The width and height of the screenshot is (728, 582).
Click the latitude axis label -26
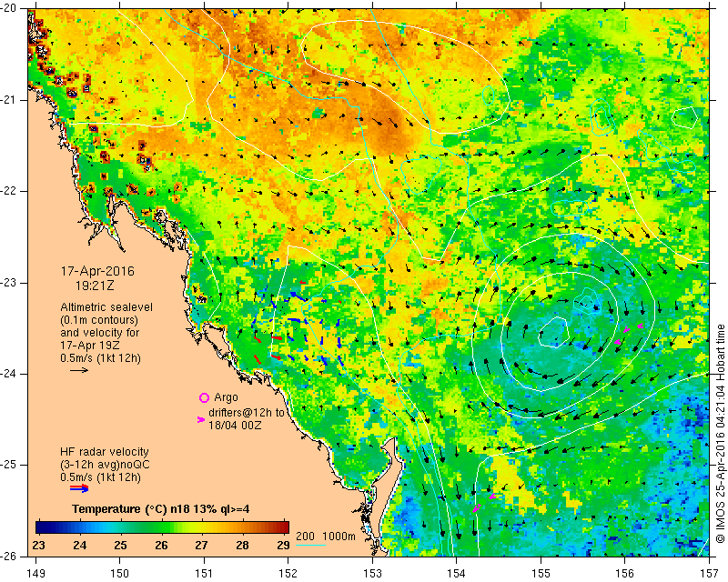[10, 557]
